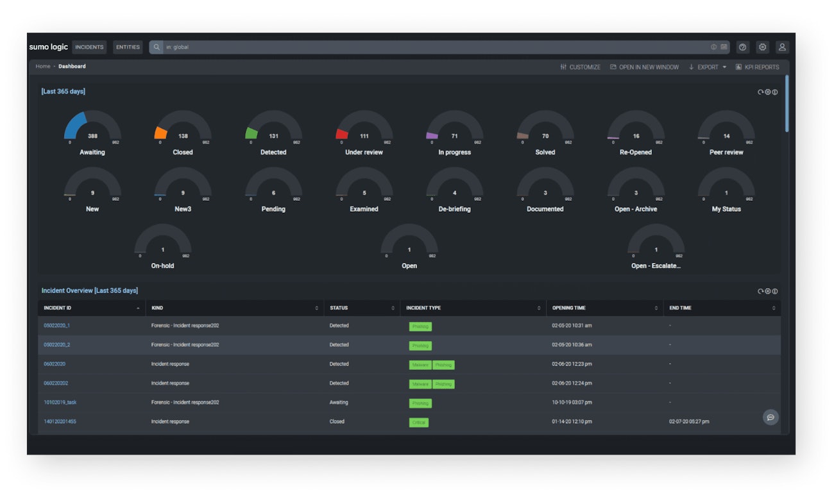The image size is (834, 504).
Task: Sort table by Incident Type column
Action: 473,308
